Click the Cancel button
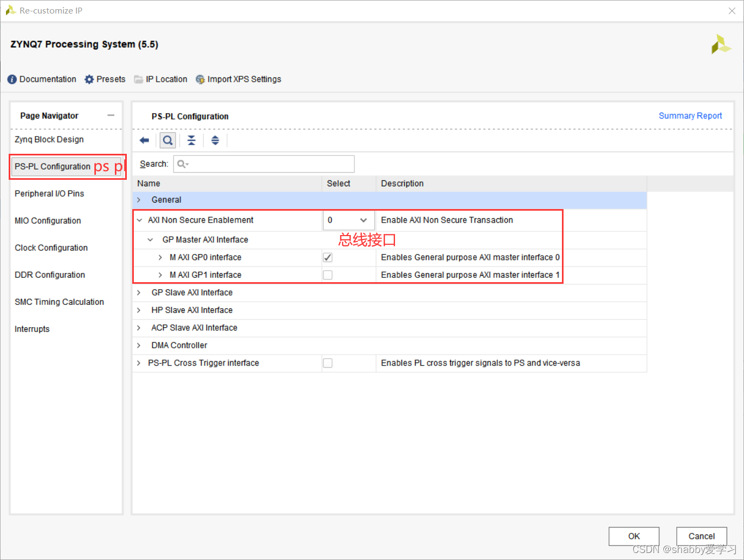The height and width of the screenshot is (560, 744). click(x=702, y=536)
